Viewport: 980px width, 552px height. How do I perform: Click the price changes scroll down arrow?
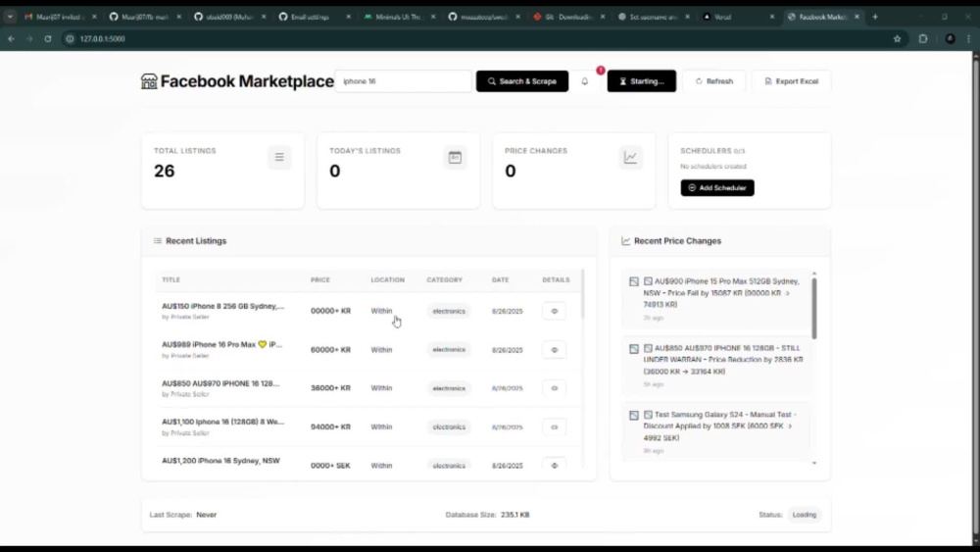pyautogui.click(x=813, y=463)
